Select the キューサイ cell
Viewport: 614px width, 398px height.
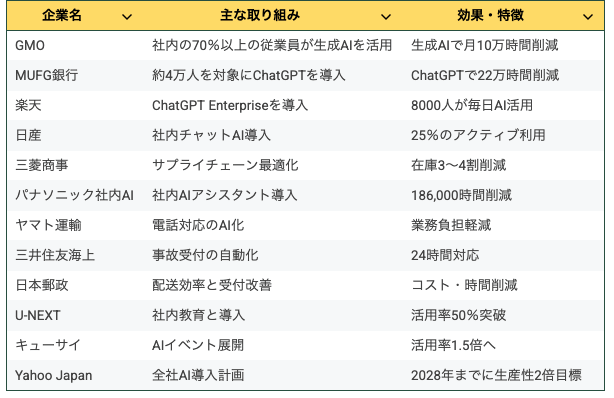coord(48,345)
